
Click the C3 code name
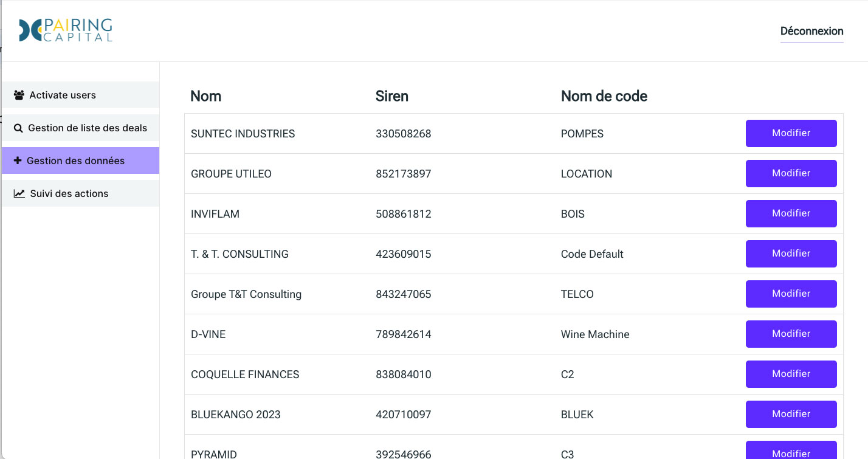click(x=568, y=454)
